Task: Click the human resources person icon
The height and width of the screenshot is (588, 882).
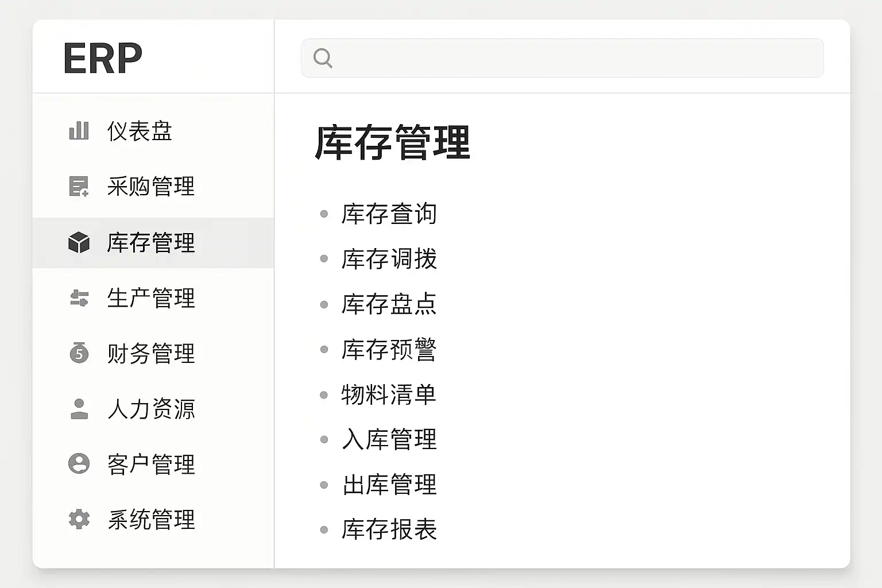Action: pyautogui.click(x=79, y=409)
